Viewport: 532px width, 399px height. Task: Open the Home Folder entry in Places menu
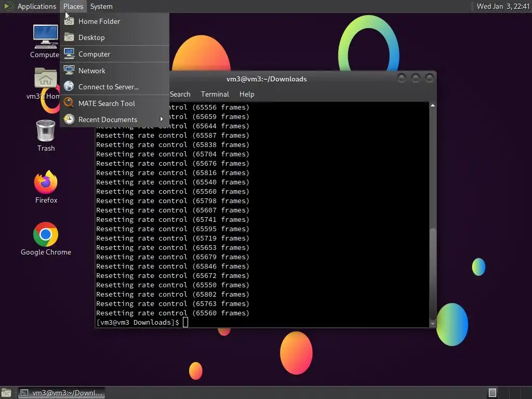click(x=115, y=21)
